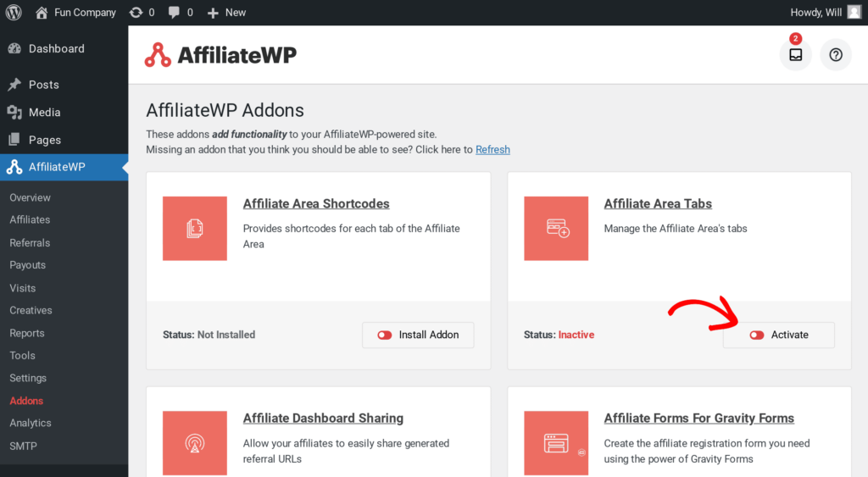Click the Pages icon in sidebar

point(15,140)
